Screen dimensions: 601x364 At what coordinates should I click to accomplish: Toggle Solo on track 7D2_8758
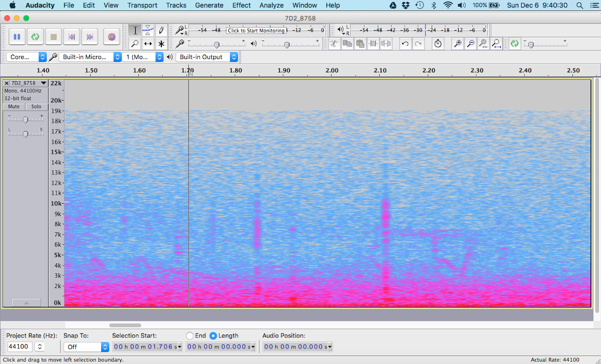(36, 107)
